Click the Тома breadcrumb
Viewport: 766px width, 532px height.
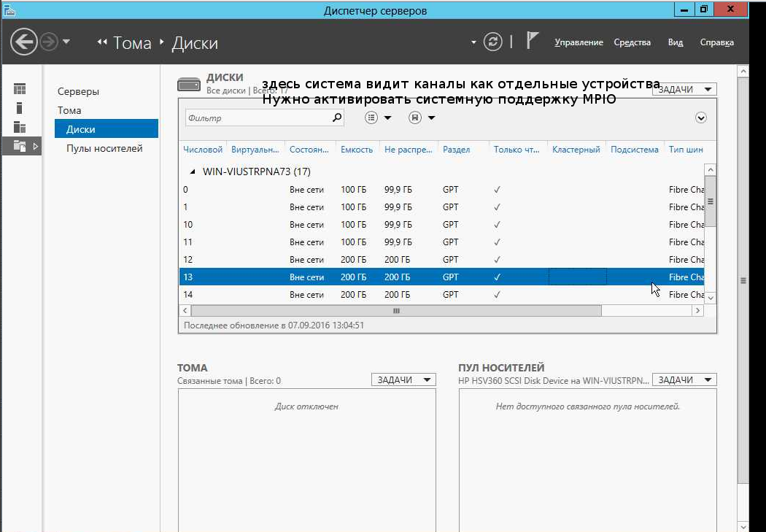point(132,43)
